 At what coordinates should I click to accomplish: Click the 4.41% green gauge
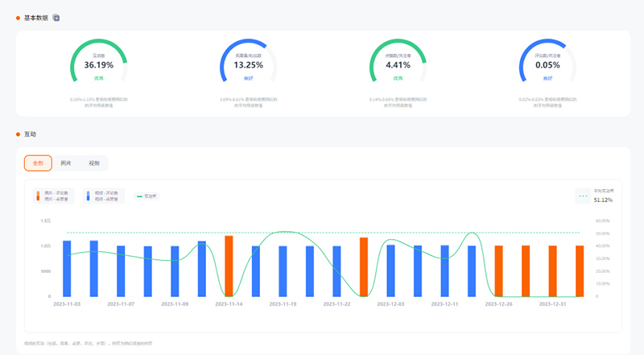(x=398, y=63)
